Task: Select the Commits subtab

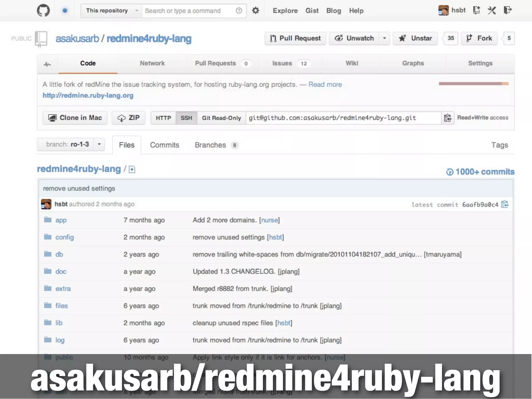Action: 165,145
